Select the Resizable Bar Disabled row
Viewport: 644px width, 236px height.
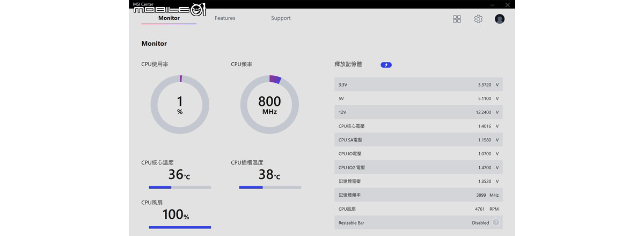[x=419, y=223]
